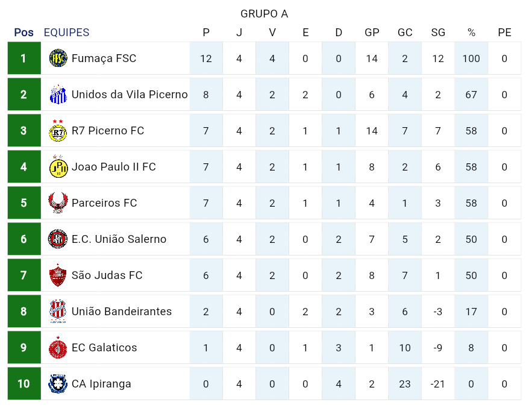This screenshot has width=532, height=408.
Task: Select the CA Ipiranga team name
Action: click(101, 384)
